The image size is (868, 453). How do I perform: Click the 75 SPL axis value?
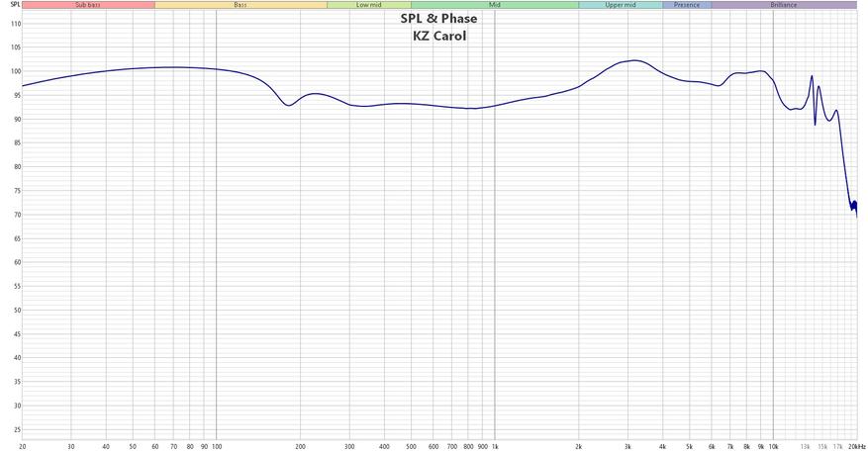tap(17, 191)
